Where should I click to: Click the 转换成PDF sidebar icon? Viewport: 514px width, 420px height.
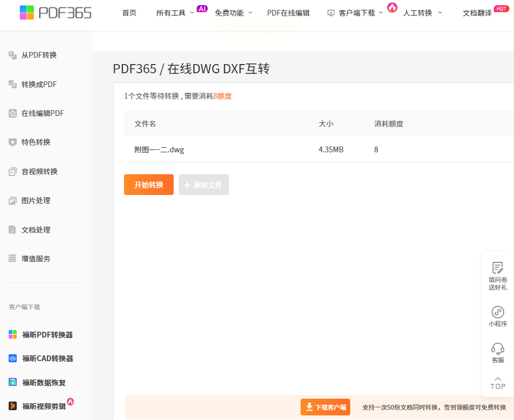pos(13,84)
